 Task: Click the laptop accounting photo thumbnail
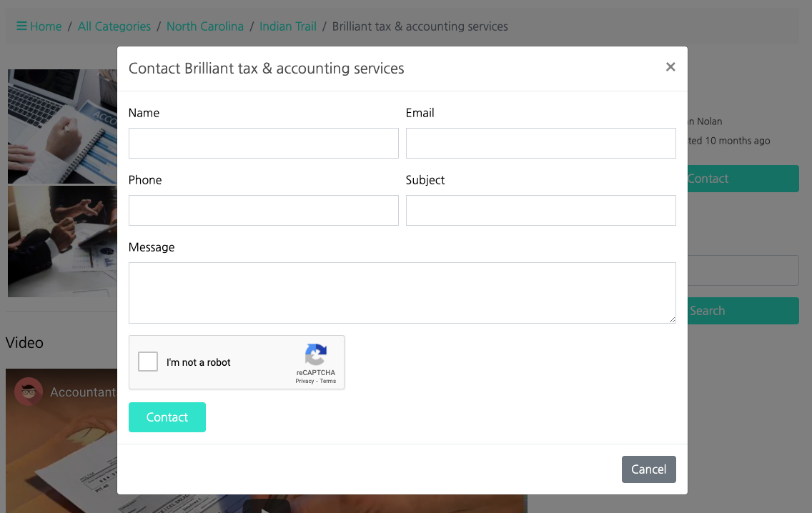pyautogui.click(x=62, y=126)
